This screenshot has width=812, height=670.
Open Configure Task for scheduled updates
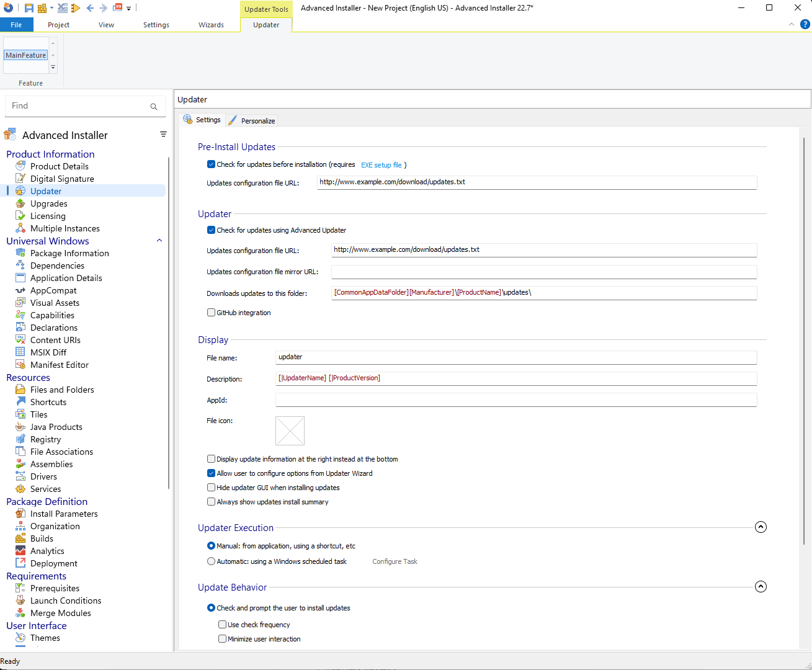[x=395, y=561]
